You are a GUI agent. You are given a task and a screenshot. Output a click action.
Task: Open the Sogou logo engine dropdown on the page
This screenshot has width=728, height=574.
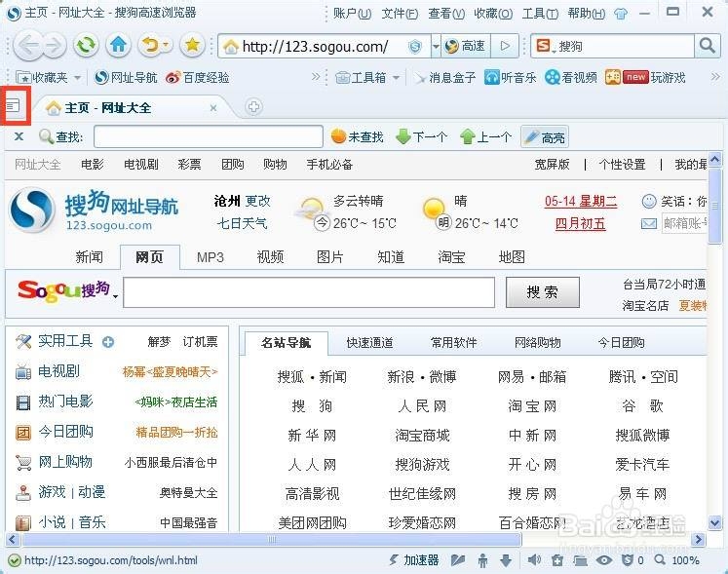click(115, 296)
